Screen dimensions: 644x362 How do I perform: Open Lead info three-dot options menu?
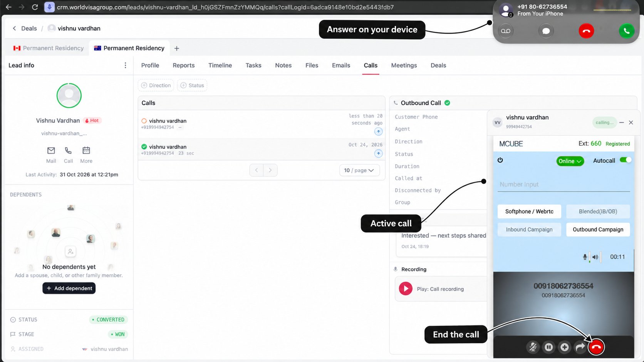point(125,65)
